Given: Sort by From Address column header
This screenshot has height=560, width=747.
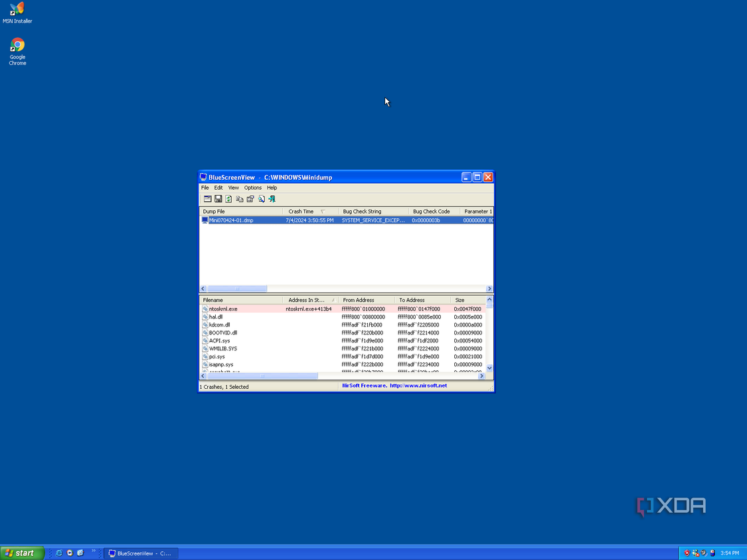Looking at the screenshot, I should [x=367, y=300].
